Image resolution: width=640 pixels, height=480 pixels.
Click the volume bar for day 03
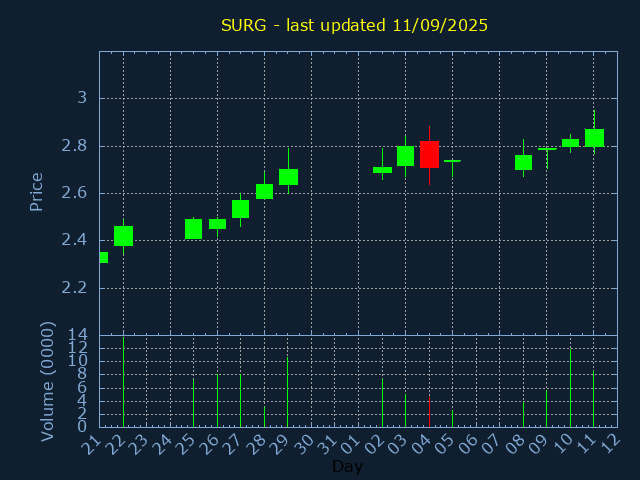pyautogui.click(x=405, y=411)
